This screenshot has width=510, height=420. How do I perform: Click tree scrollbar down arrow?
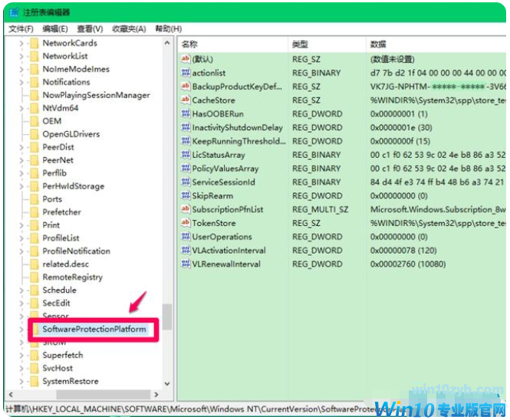167,384
